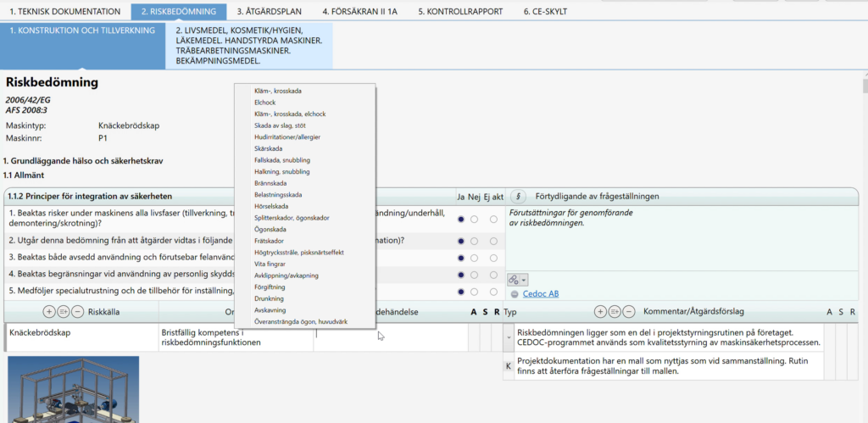This screenshot has width=868, height=423.
Task: Click the paragraph (§) icon by Förtydligande
Action: 518,196
